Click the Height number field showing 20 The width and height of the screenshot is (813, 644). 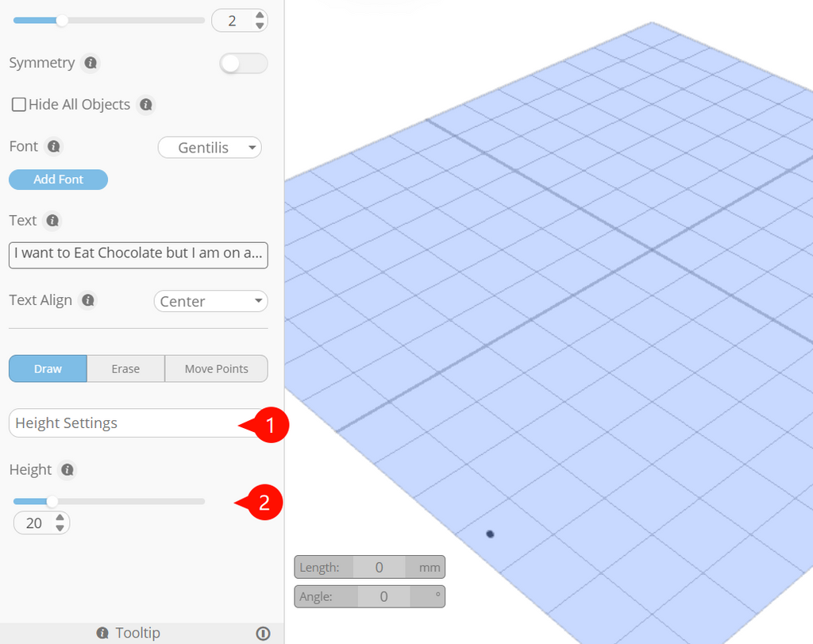click(41, 523)
